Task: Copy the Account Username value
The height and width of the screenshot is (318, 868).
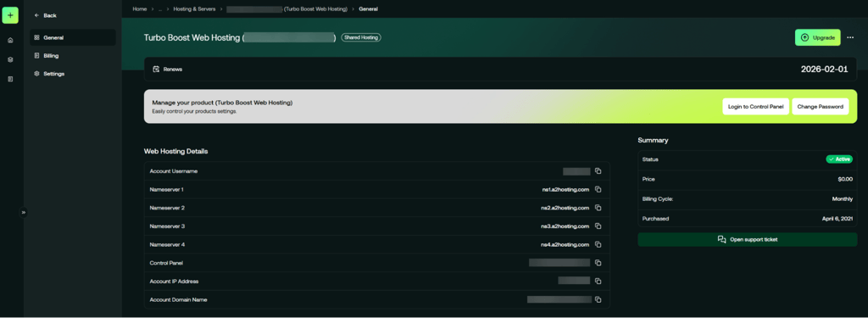Action: (x=598, y=171)
